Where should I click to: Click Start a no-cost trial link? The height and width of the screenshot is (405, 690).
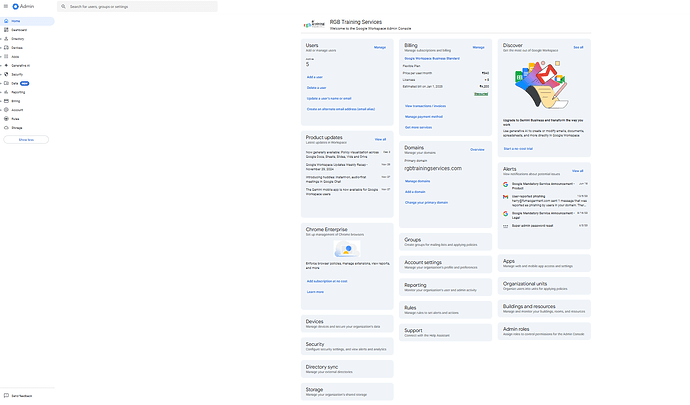click(x=518, y=148)
